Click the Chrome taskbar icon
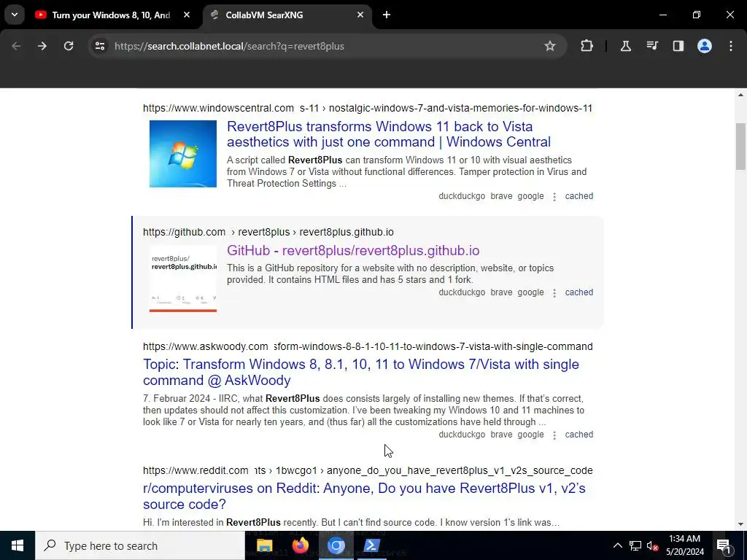The image size is (747, 560). [336, 545]
